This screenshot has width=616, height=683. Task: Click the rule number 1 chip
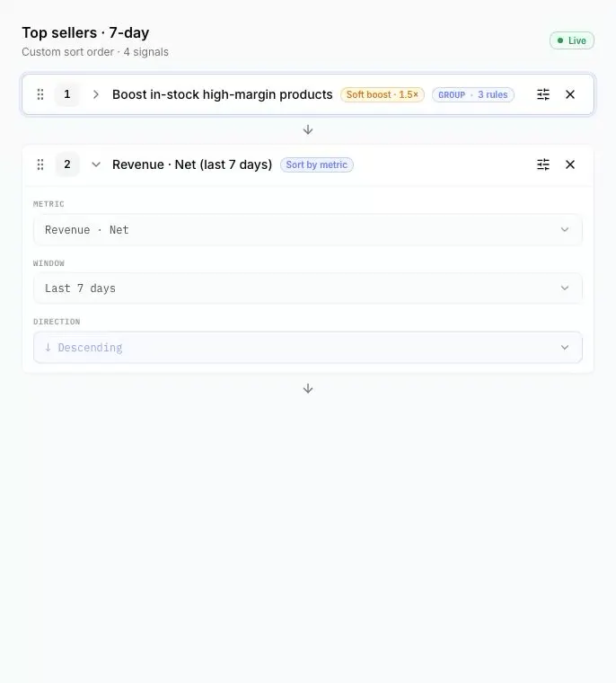click(x=67, y=94)
